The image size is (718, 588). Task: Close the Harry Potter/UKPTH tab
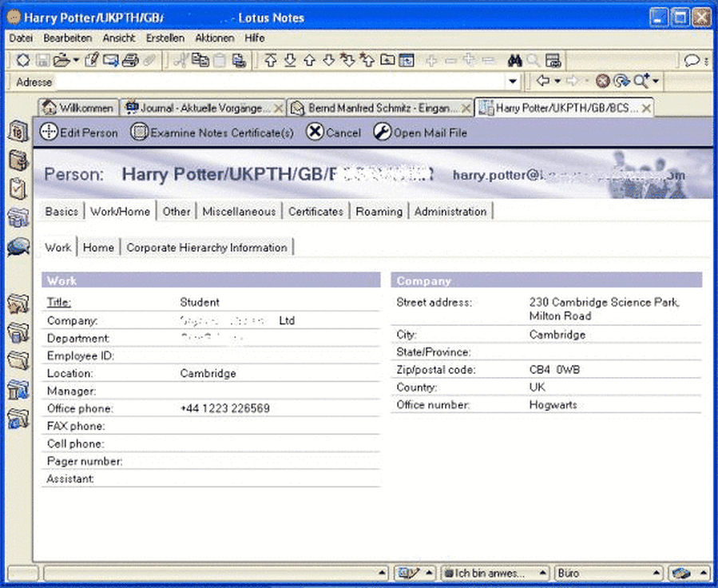coord(646,108)
